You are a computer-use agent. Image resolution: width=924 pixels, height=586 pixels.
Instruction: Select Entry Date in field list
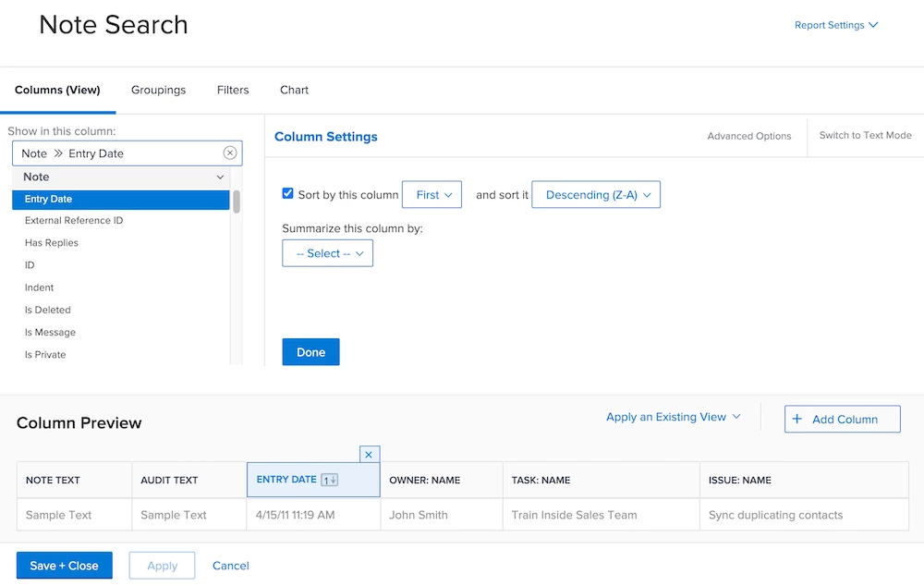pyautogui.click(x=121, y=200)
